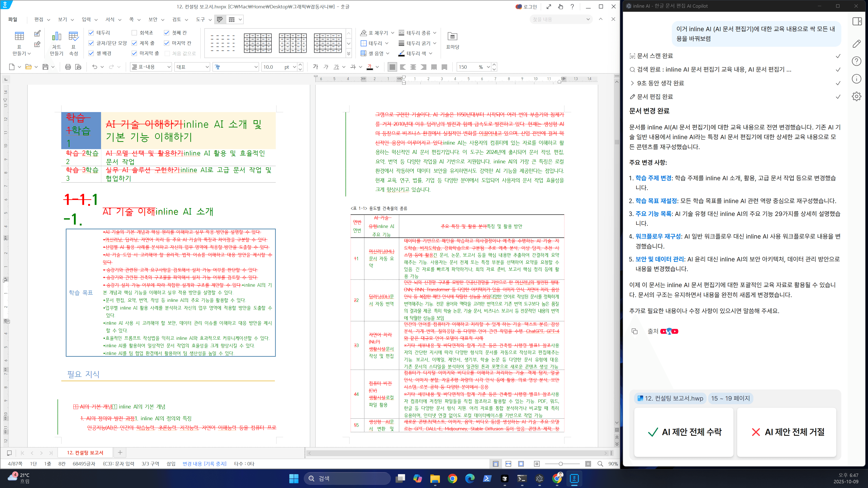The width and height of the screenshot is (868, 488).
Task: Expand the table style gallery list
Action: point(349,54)
